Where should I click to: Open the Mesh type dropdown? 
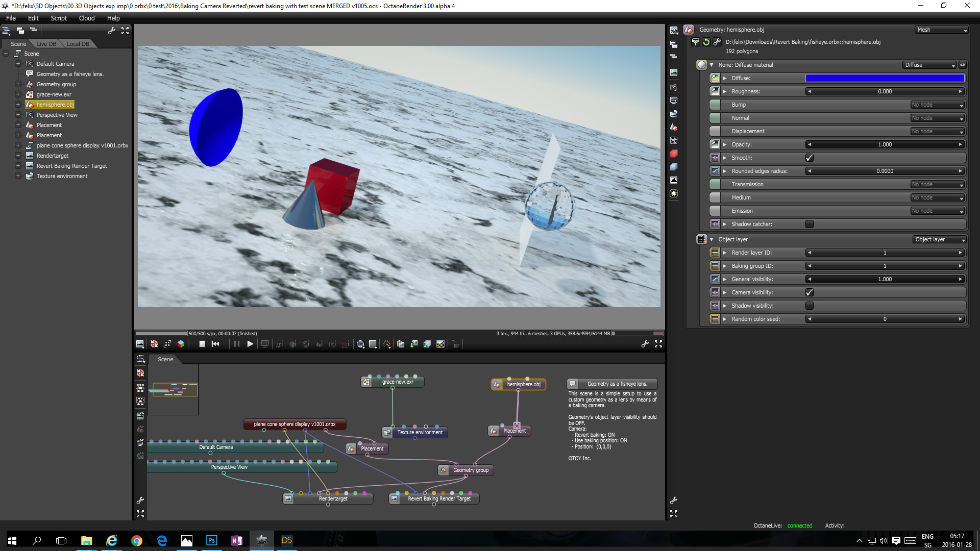coord(941,30)
